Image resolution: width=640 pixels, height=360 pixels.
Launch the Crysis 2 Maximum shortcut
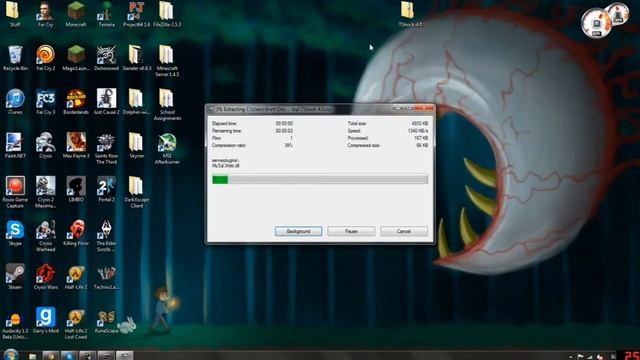(x=45, y=192)
